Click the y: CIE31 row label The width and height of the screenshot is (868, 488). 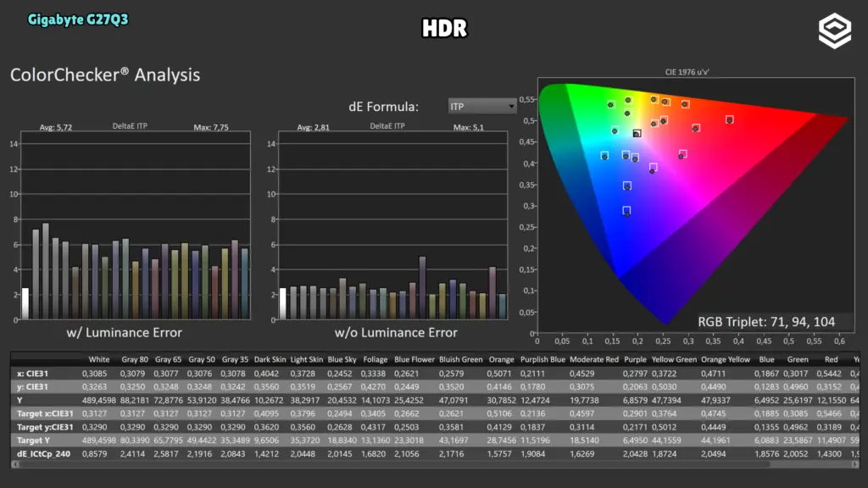click(x=32, y=386)
